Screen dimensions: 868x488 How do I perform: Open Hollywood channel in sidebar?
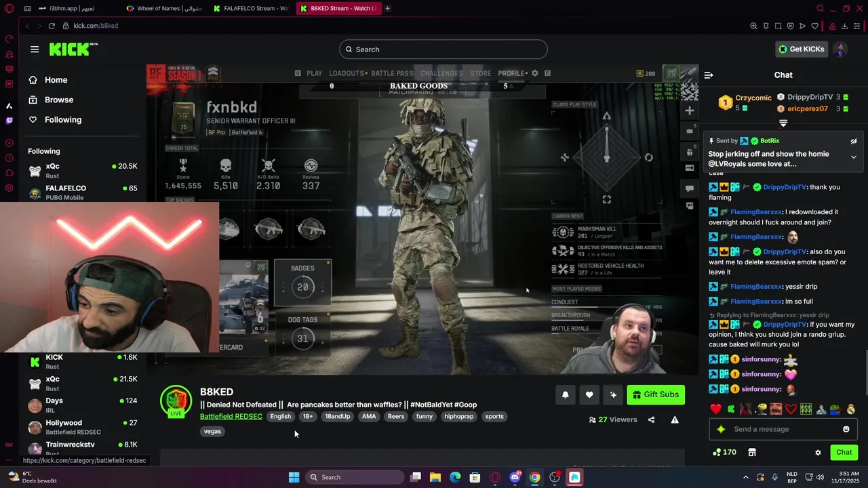pyautogui.click(x=82, y=427)
